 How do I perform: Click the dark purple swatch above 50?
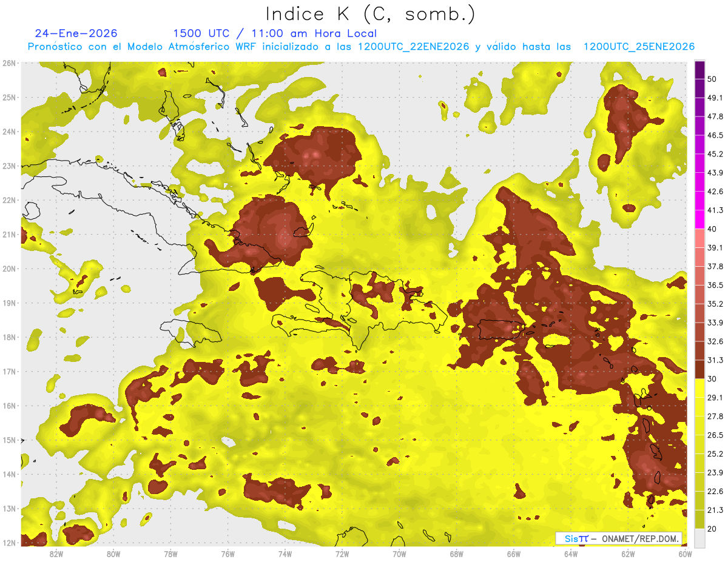coord(699,70)
